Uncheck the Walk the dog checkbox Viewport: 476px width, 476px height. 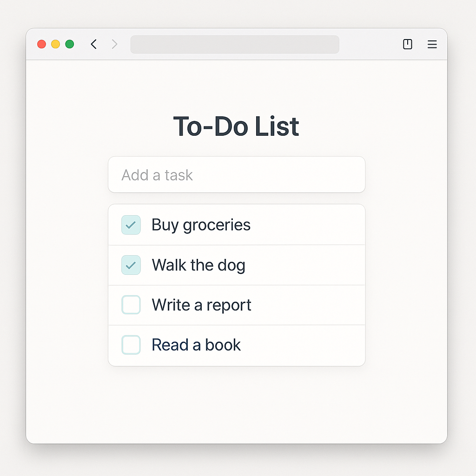[131, 265]
